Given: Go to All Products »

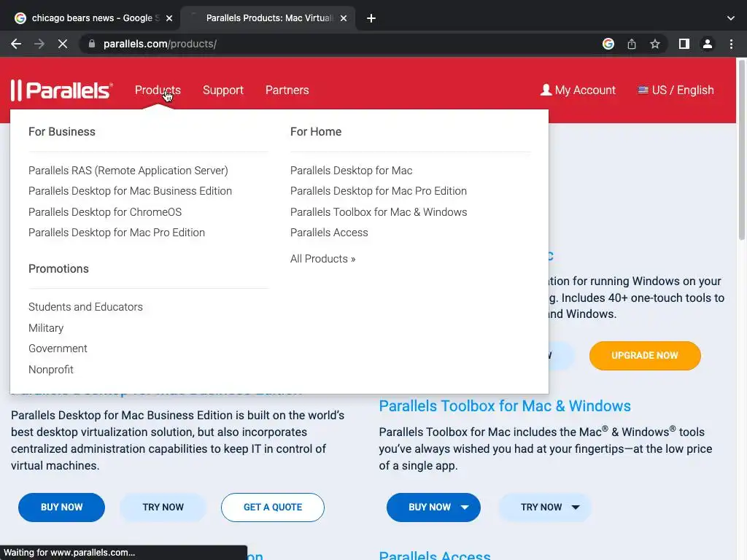Looking at the screenshot, I should [x=323, y=259].
